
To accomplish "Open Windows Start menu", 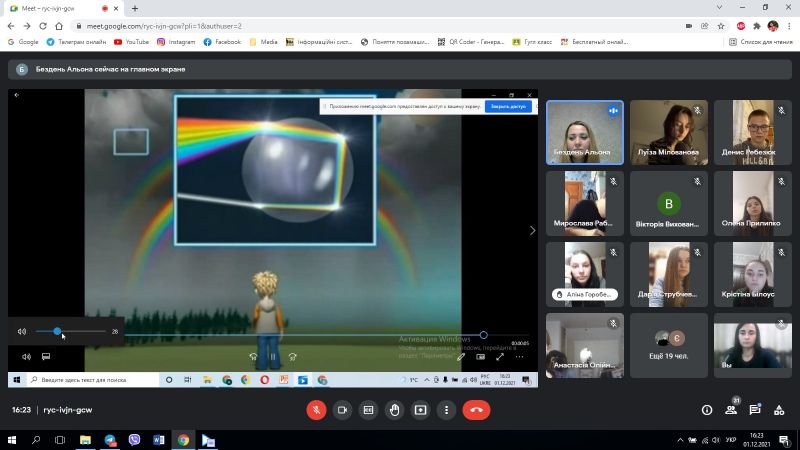I will click(x=12, y=440).
